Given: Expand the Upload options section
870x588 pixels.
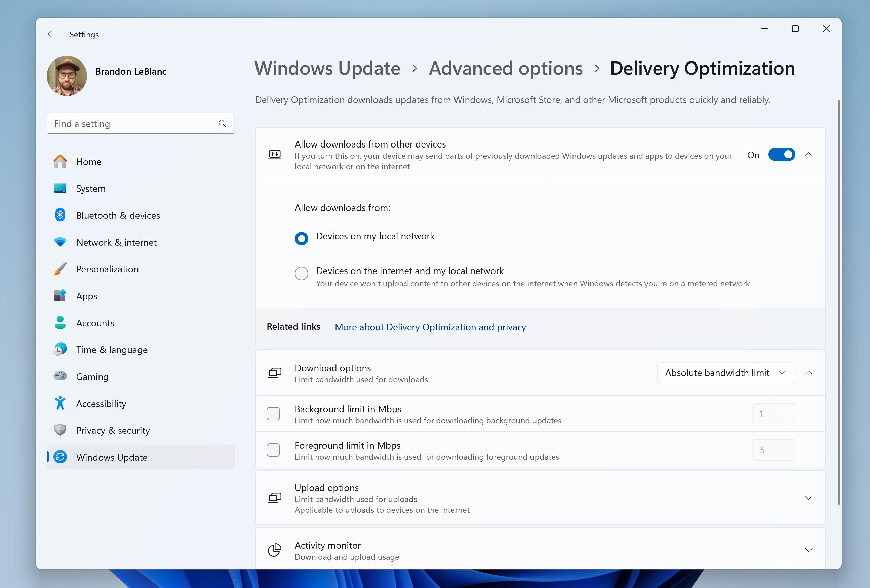Looking at the screenshot, I should point(808,498).
